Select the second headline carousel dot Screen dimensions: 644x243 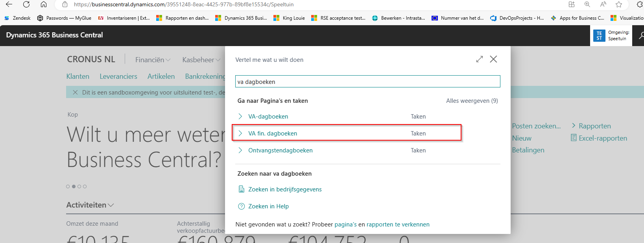click(74, 187)
